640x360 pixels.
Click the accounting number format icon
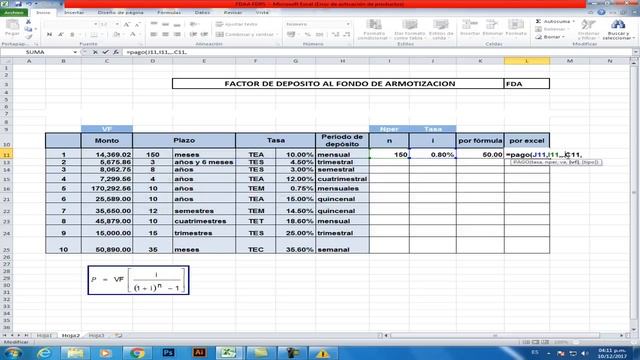tap(291, 35)
